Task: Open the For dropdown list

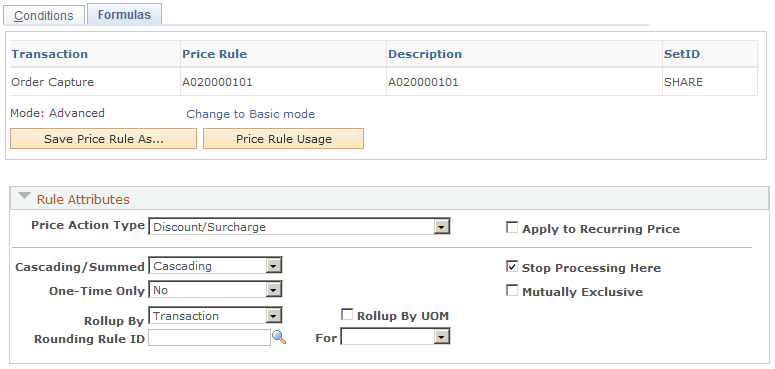Action: coord(395,337)
